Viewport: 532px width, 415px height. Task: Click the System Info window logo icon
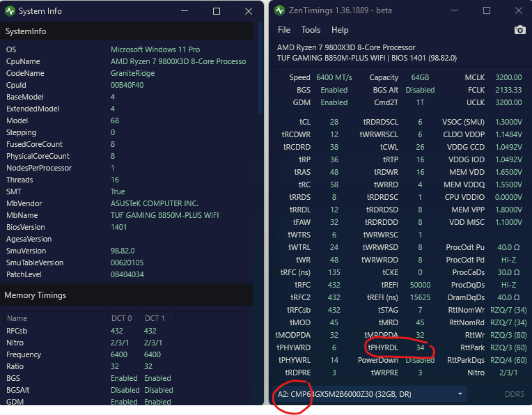(10, 11)
